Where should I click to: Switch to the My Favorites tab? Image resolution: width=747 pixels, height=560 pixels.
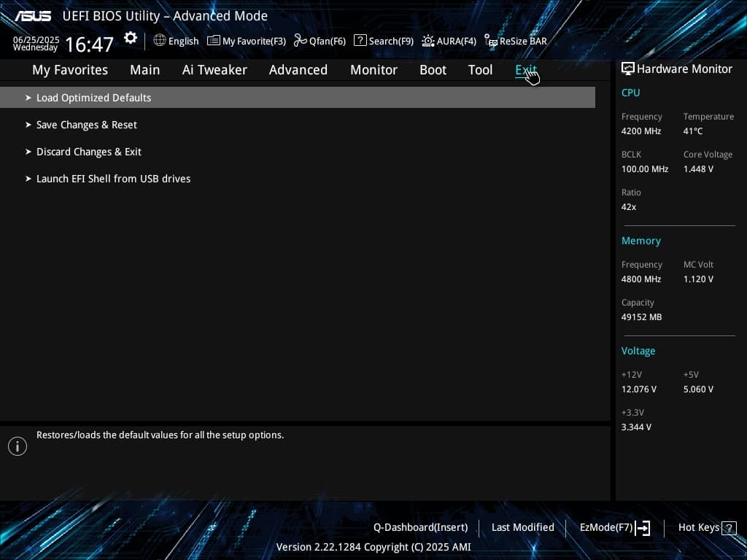coord(70,70)
